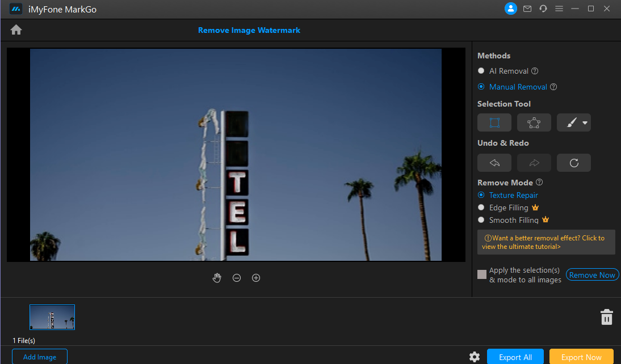The image size is (621, 364).
Task: Open the hamburger menu in title bar
Action: 559,9
